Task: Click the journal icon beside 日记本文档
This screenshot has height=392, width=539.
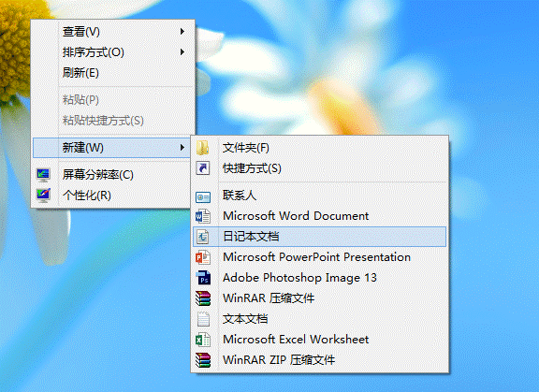Action: 203,237
